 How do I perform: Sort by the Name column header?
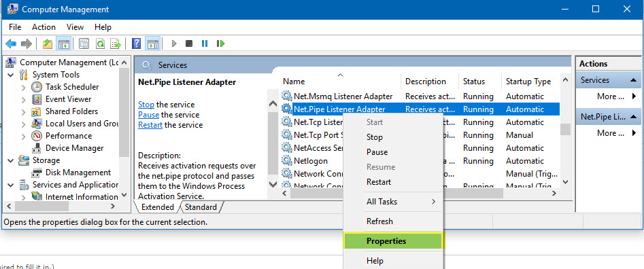click(341, 82)
